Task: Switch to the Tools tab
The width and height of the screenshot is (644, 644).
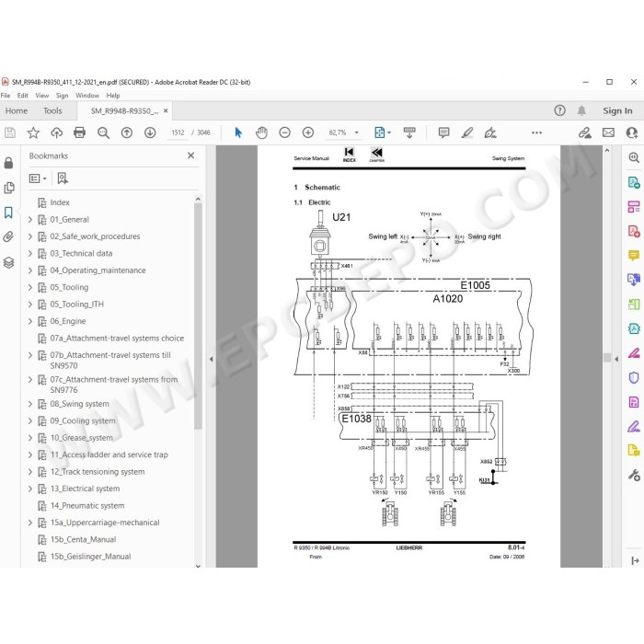Action: (x=52, y=111)
